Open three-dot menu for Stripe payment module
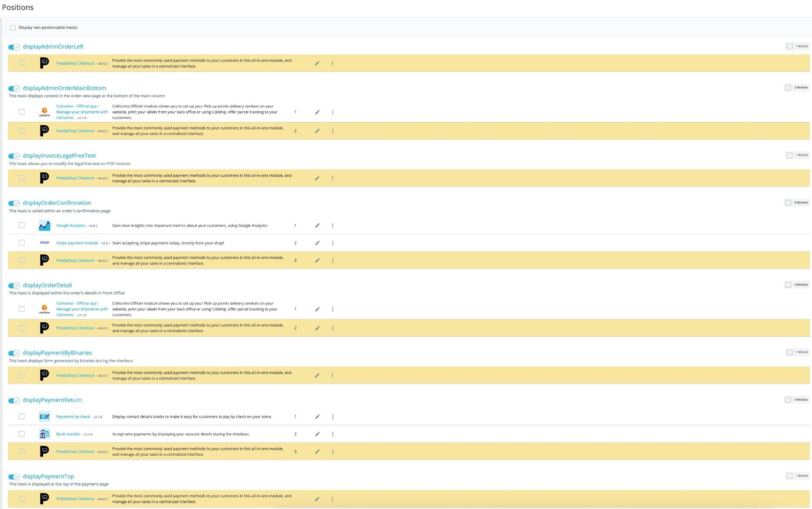The width and height of the screenshot is (812, 509). point(333,243)
